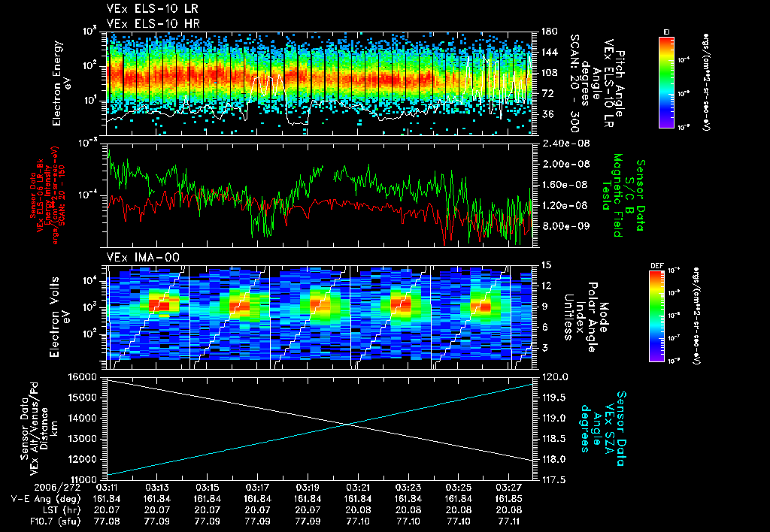Click the 'Electron Energy eV' axis label

pos(62,83)
